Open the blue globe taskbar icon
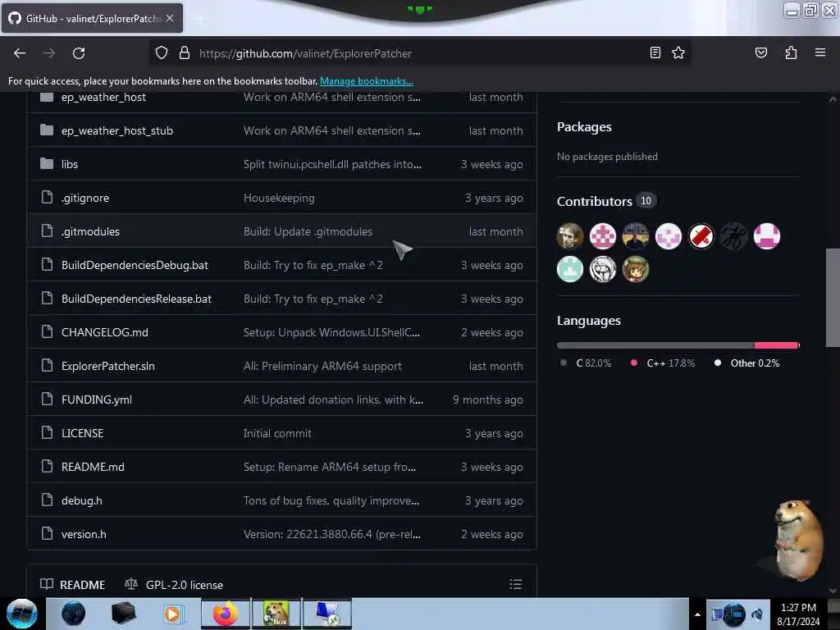Viewport: 840px width, 630px height. coord(73,614)
